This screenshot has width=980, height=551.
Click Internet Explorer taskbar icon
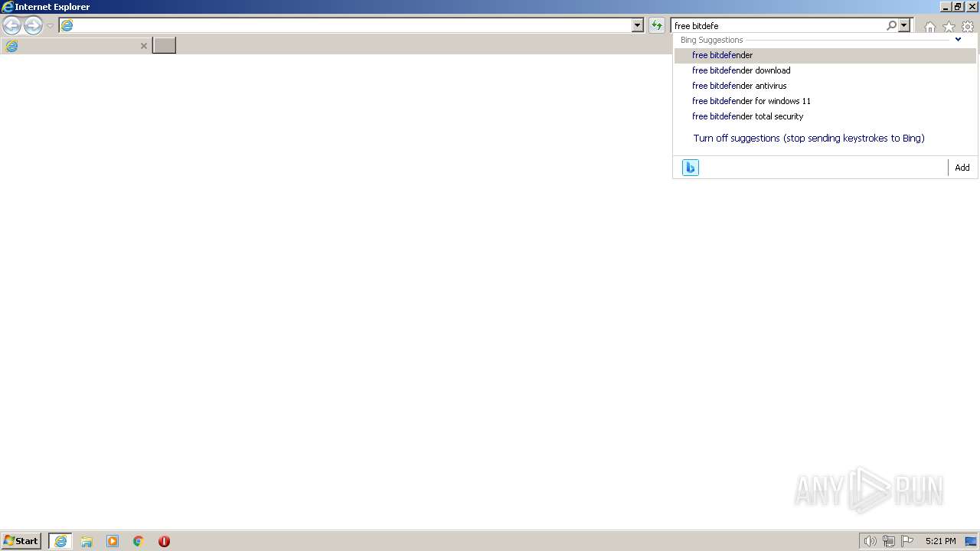(x=60, y=541)
